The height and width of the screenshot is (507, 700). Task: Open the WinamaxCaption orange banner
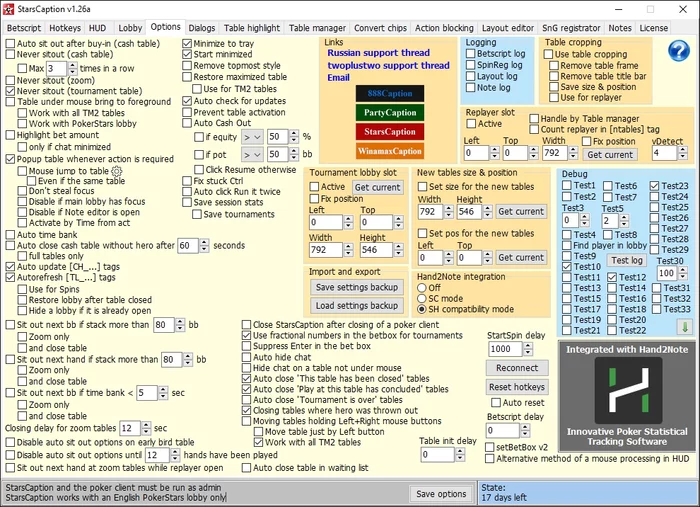pyautogui.click(x=390, y=151)
